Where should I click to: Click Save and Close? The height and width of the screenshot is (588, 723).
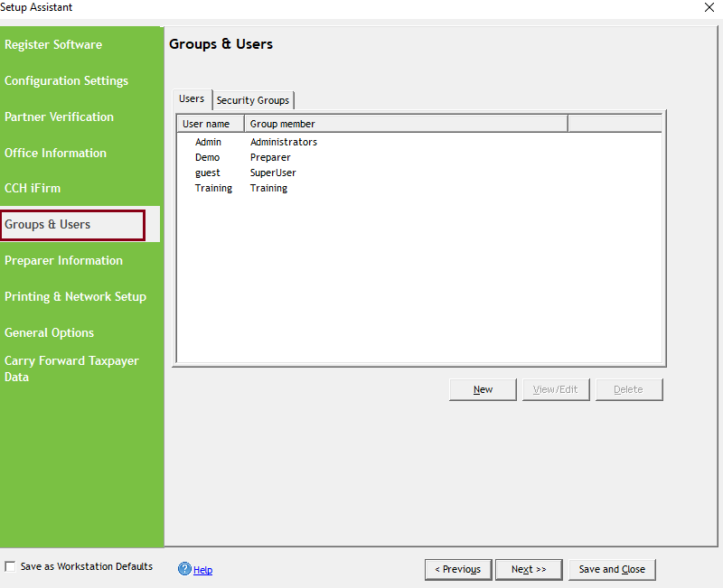click(x=612, y=570)
